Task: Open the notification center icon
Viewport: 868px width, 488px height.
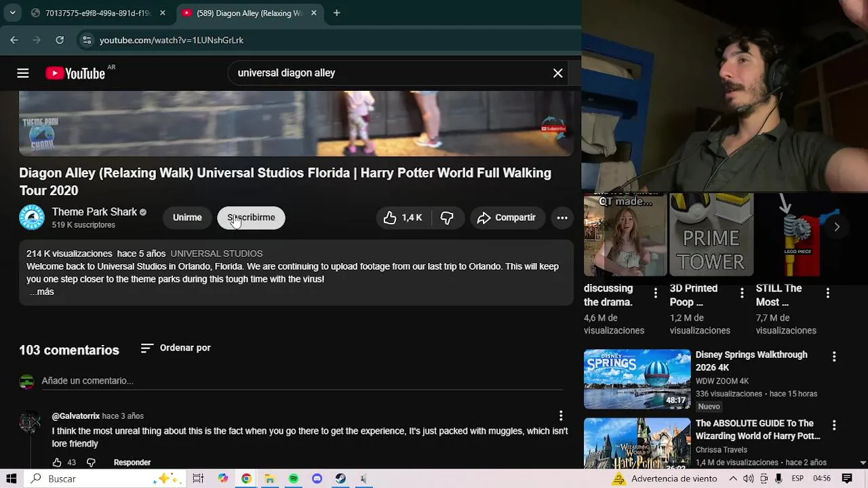Action: (x=847, y=479)
